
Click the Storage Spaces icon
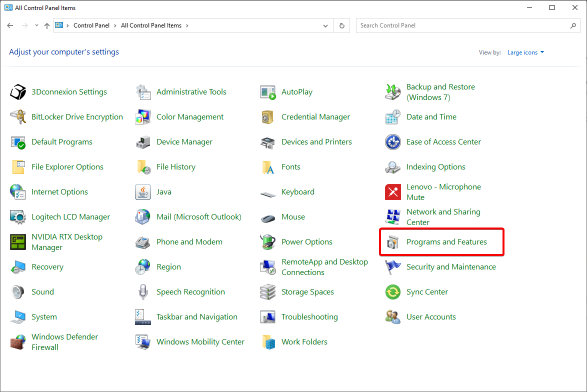pos(268,292)
